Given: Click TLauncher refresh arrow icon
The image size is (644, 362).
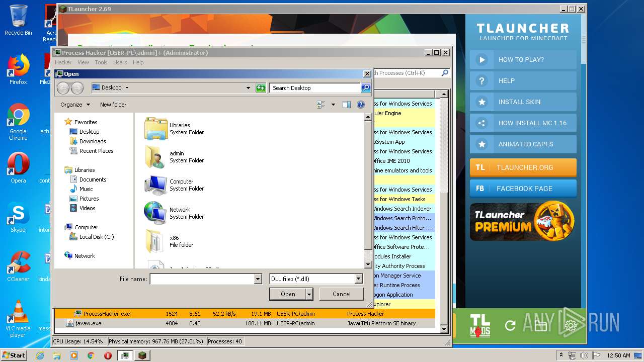Looking at the screenshot, I should coord(510,326).
